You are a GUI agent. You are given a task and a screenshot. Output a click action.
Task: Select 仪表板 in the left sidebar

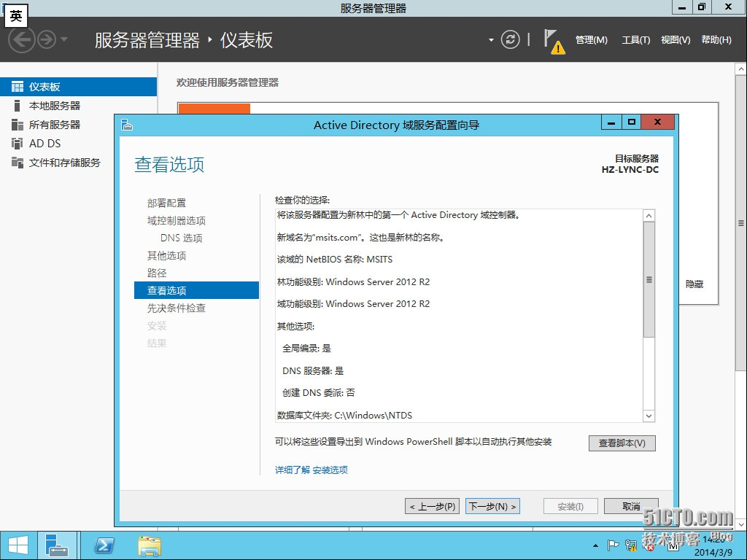[x=78, y=87]
